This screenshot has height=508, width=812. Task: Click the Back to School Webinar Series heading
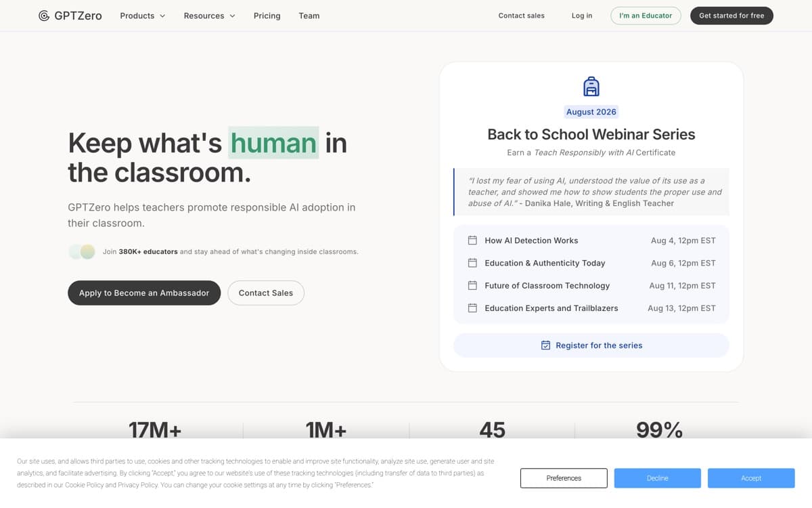[x=591, y=134]
